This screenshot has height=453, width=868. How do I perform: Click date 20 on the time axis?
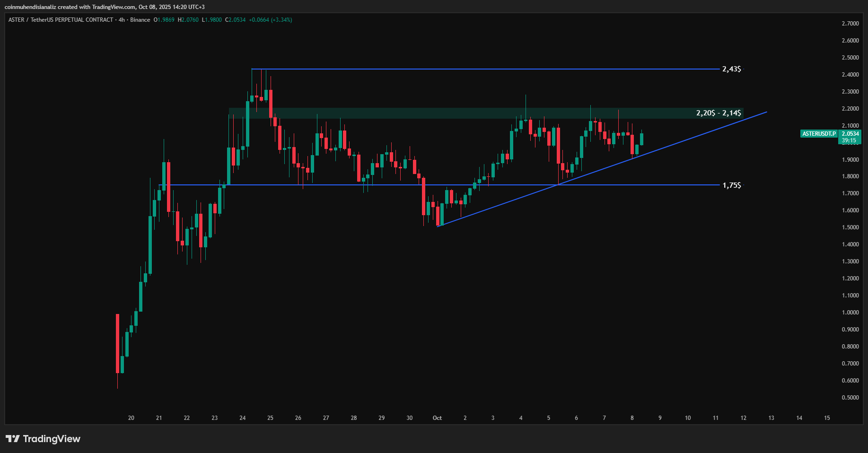click(x=131, y=418)
